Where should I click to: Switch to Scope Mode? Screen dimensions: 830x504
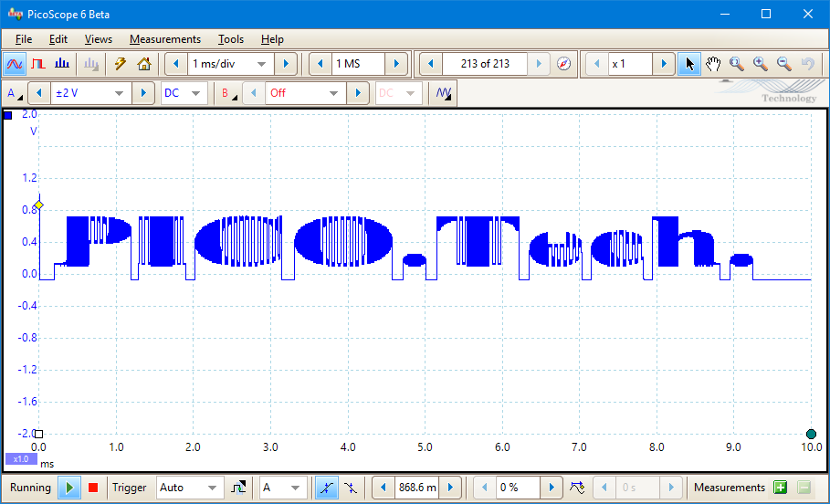pyautogui.click(x=15, y=64)
